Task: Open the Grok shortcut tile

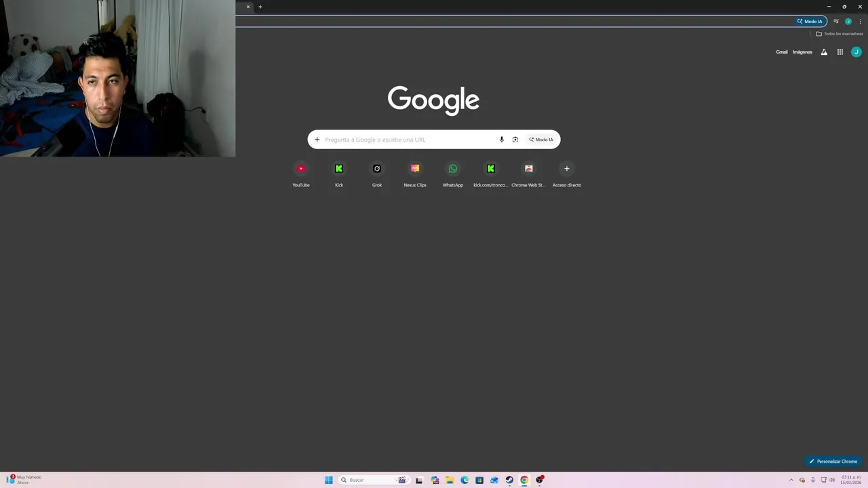Action: [x=377, y=174]
